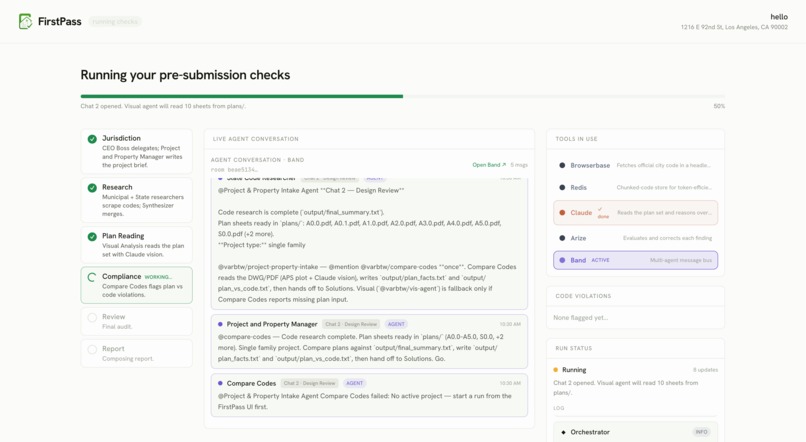The height and width of the screenshot is (442, 806).
Task: Open Band in external link
Action: pos(489,165)
